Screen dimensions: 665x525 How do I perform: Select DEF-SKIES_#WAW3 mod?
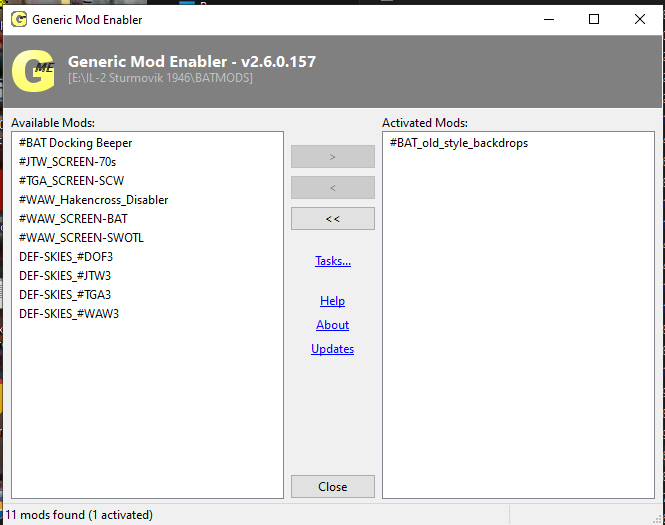tap(69, 314)
